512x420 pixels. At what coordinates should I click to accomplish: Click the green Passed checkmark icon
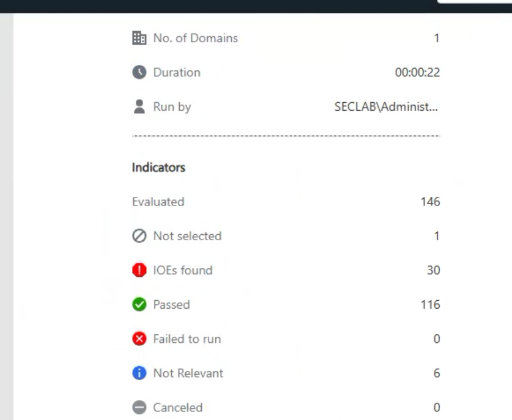point(139,304)
